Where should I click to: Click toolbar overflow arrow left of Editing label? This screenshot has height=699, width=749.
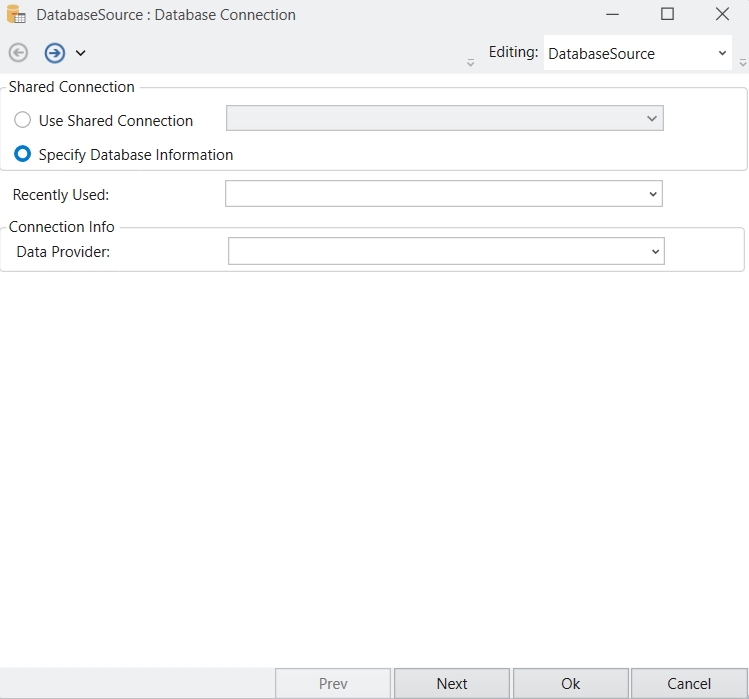(x=471, y=63)
